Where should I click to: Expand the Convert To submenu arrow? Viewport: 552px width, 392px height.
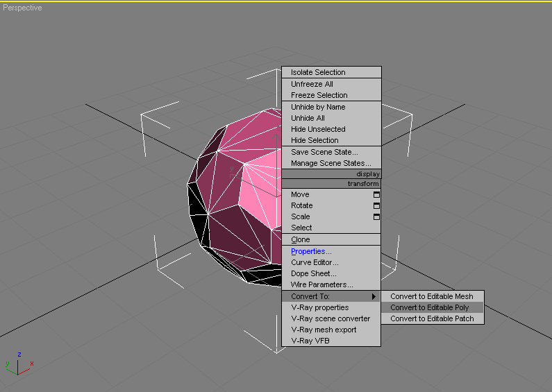click(374, 297)
